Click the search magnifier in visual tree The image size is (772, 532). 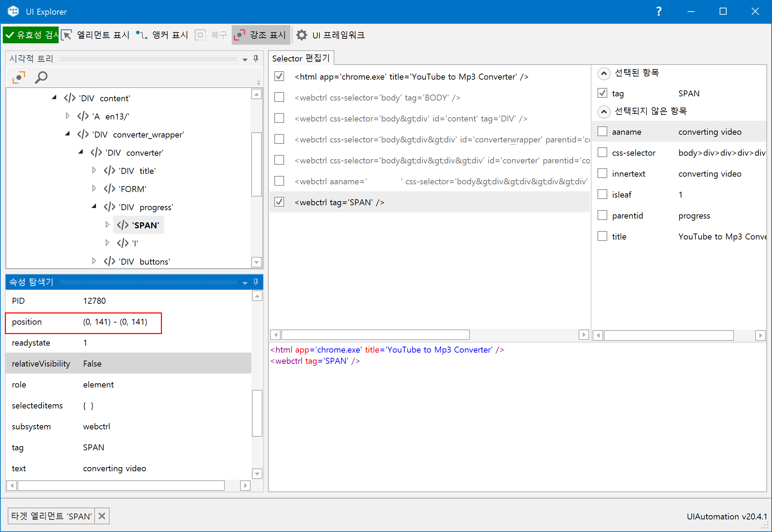pos(41,77)
